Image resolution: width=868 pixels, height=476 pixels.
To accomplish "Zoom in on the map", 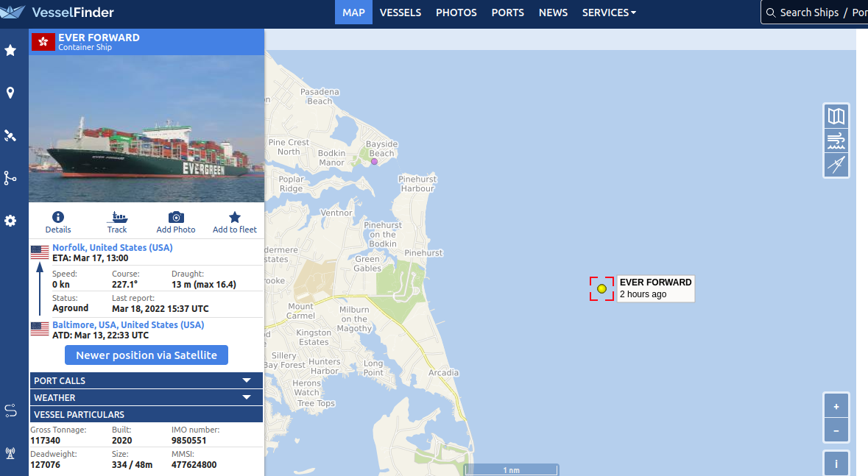I will click(836, 406).
